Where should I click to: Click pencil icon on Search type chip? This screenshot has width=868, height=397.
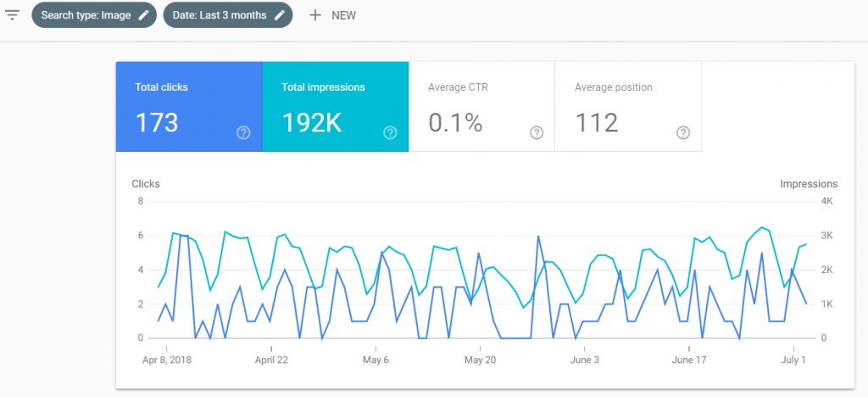pyautogui.click(x=143, y=15)
